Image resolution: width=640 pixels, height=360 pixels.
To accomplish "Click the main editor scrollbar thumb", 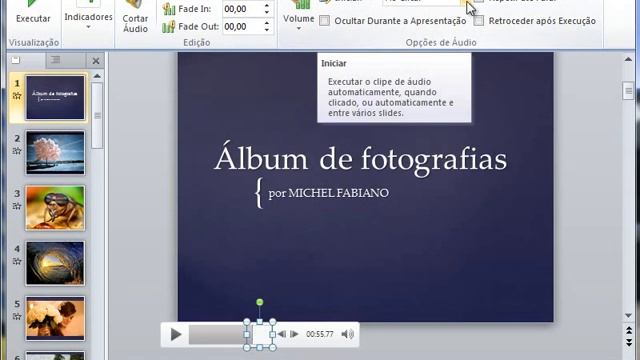I will (628, 91).
